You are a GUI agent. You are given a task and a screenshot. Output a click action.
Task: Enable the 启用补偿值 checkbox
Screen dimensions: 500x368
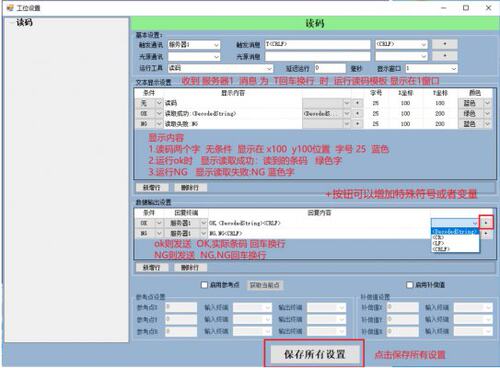click(410, 285)
